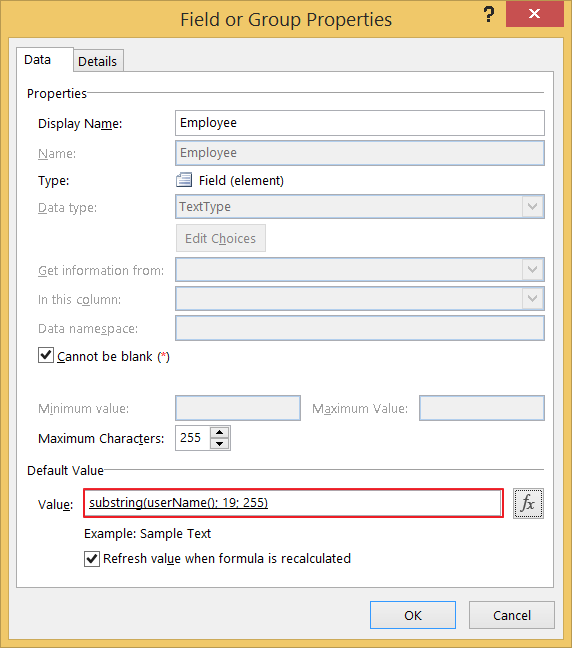This screenshot has width=572, height=648.
Task: Expand the Data type dropdown
Action: [532, 207]
